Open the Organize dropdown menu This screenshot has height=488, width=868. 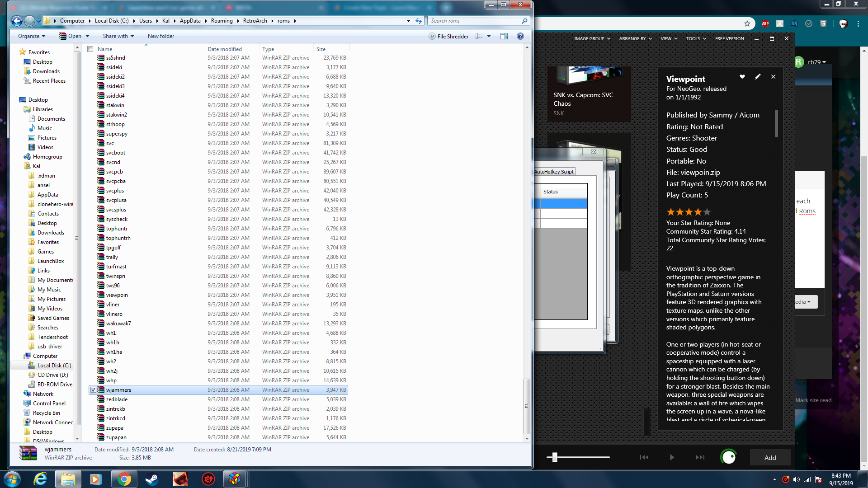(x=32, y=36)
